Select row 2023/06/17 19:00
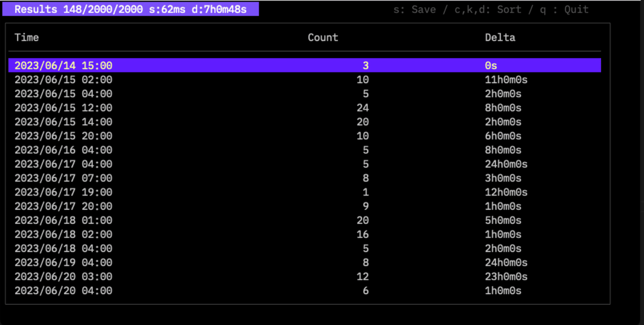 coord(304,192)
